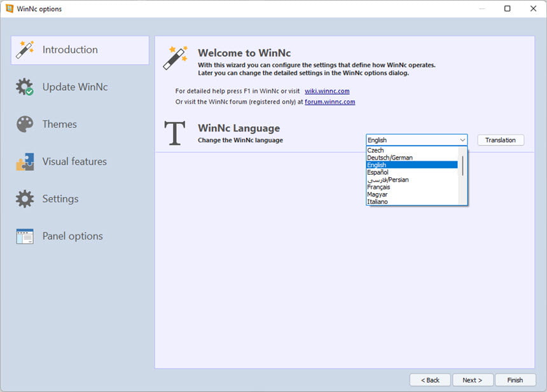
Task: Click the magic wand icon beside Introduction
Action: (x=25, y=50)
